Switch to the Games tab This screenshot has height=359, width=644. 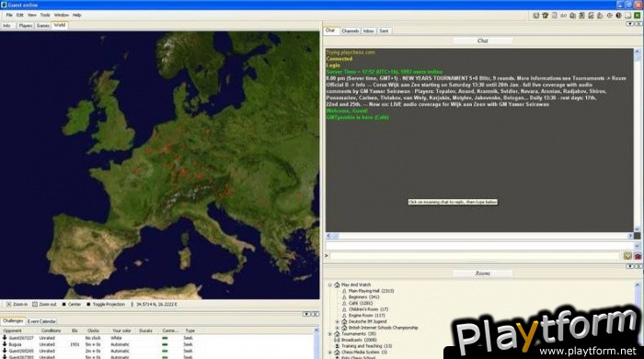click(x=42, y=26)
